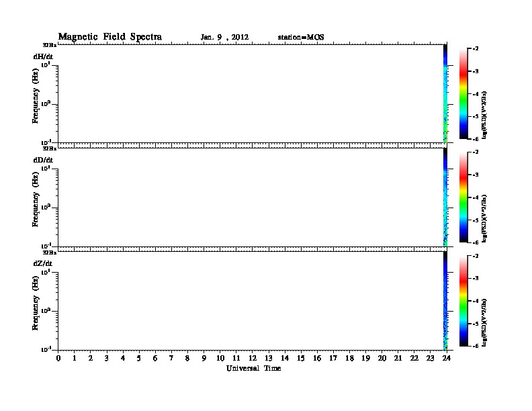Viewport: 532px width, 411px height.
Task: Click the color scale bar beside dH/dt panel
Action: 463,93
